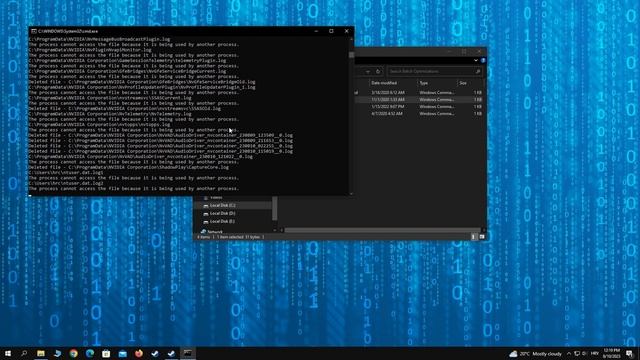Click the search magnifier in Explorer

[478, 71]
